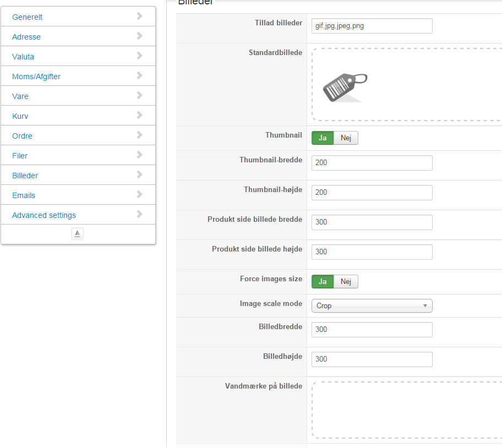
Task: Enable Thumbnail with the Ja button
Action: (x=323, y=138)
